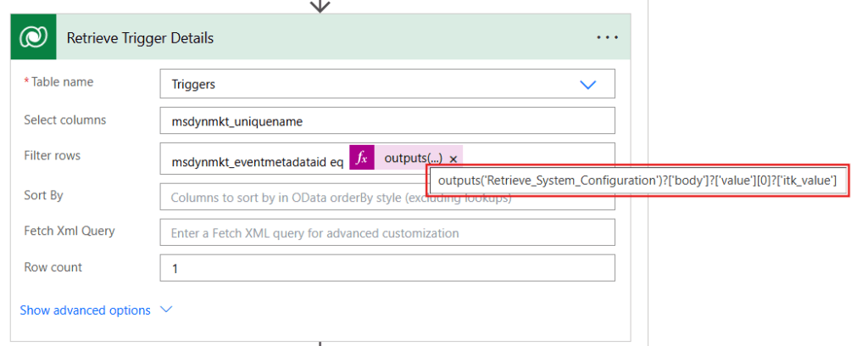Click the green Dataverse connector icon

click(x=34, y=37)
